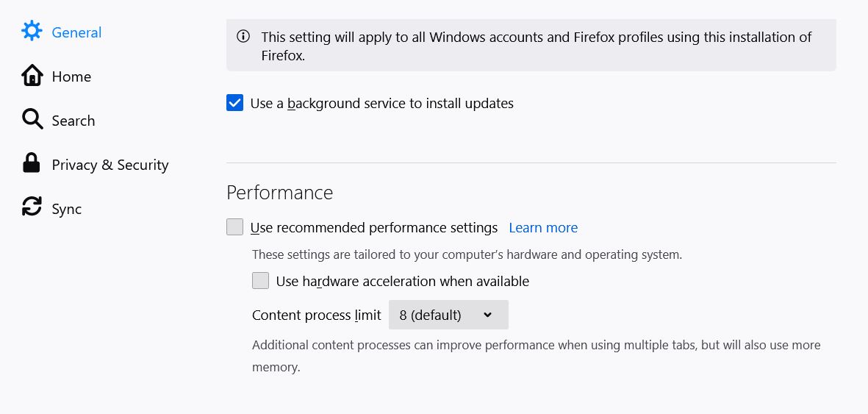Viewport: 868px width, 414px height.
Task: Click the Privacy & Security padlock icon
Action: [32, 163]
